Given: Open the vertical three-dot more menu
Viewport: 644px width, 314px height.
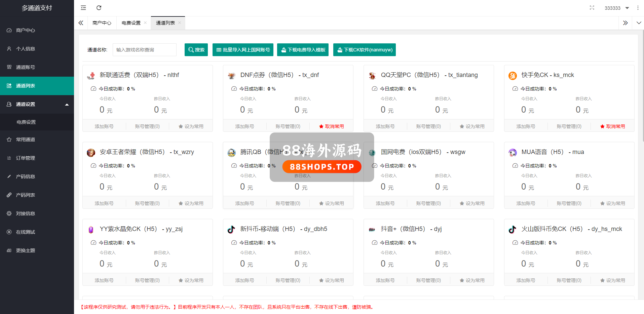Looking at the screenshot, I should point(638,8).
